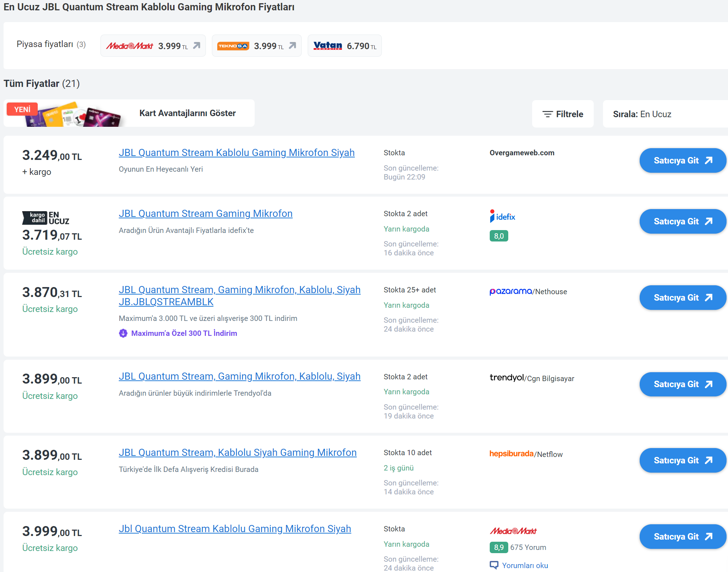Click the hepsiburada seller logo

[511, 454]
